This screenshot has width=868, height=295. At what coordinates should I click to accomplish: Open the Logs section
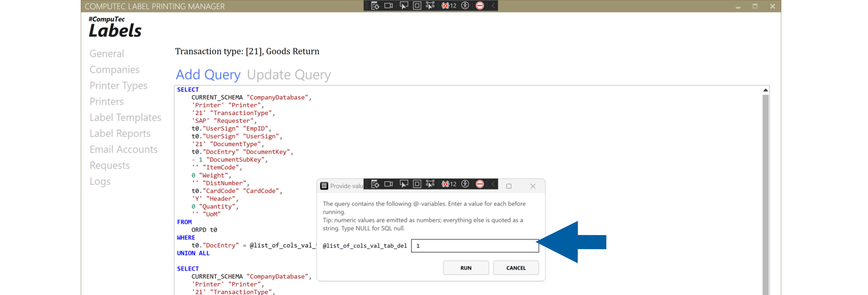(x=100, y=181)
